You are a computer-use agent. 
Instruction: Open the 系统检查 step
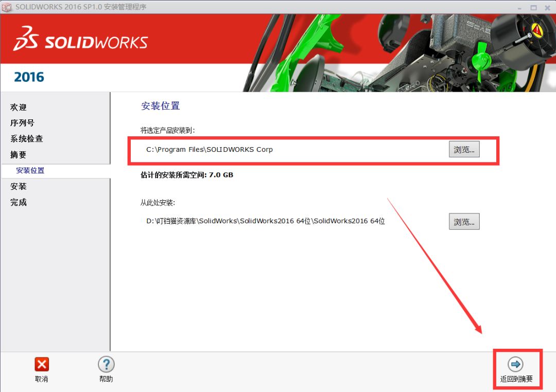pos(27,138)
